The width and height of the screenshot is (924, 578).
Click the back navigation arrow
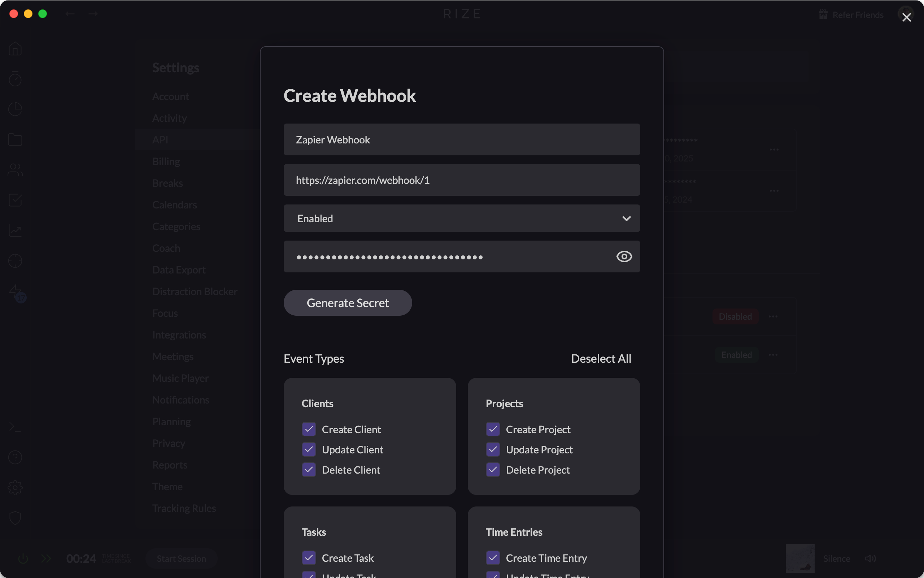tap(70, 14)
